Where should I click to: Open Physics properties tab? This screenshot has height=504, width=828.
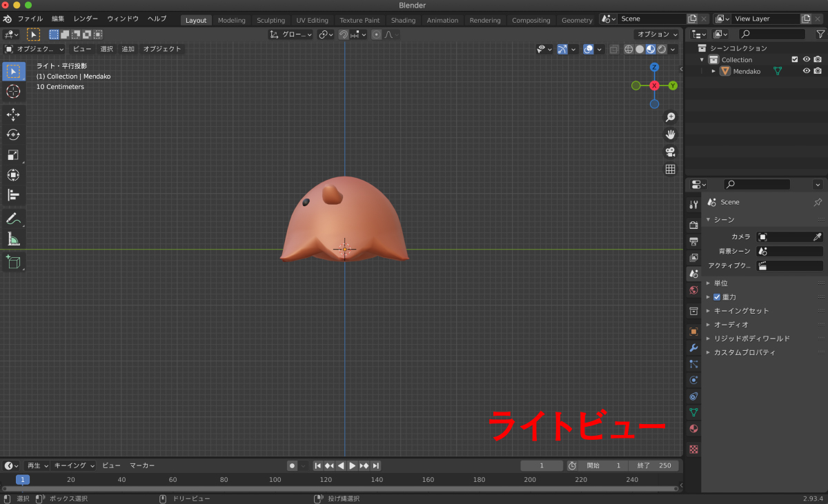coord(693,380)
